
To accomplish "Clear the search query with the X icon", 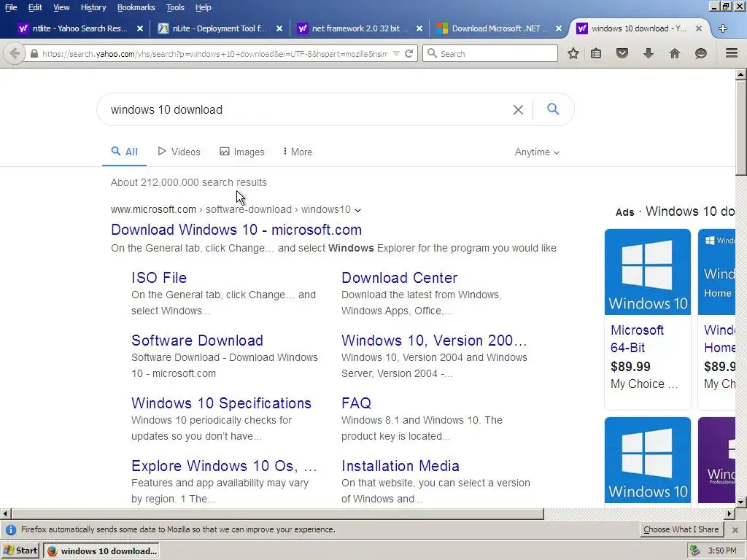I will 518,109.
